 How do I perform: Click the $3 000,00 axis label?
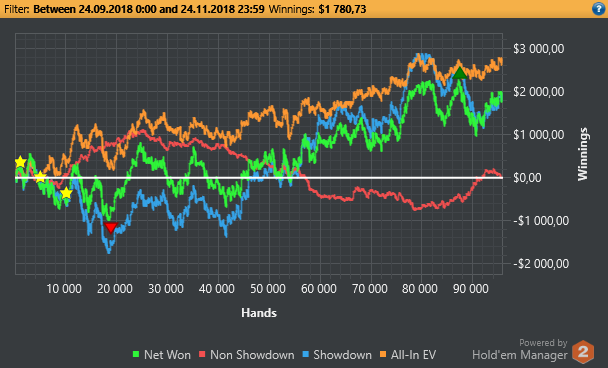[539, 49]
